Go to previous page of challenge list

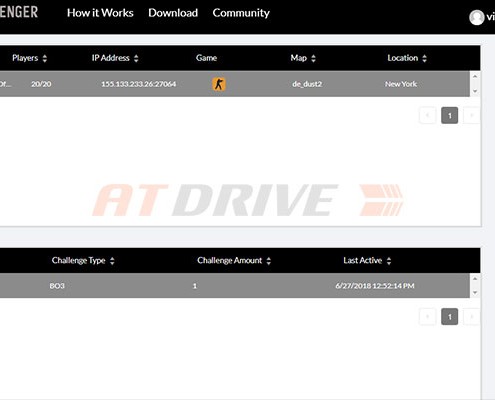coord(428,317)
